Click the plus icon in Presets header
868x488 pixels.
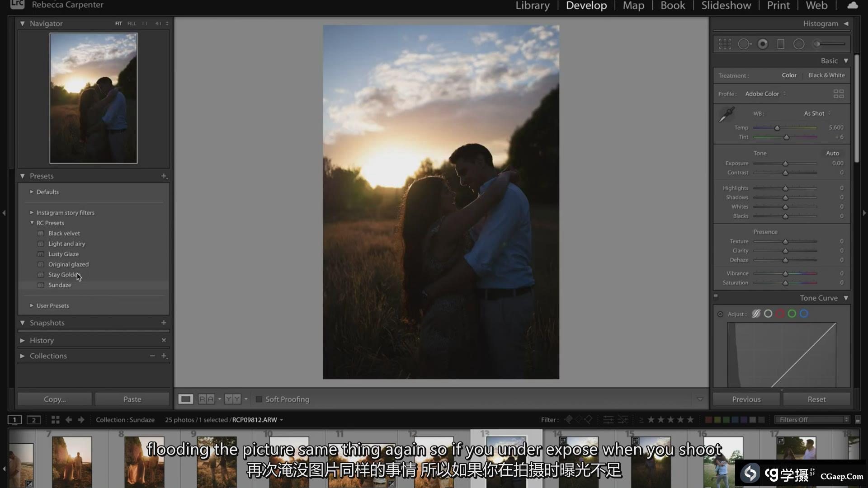pos(164,176)
